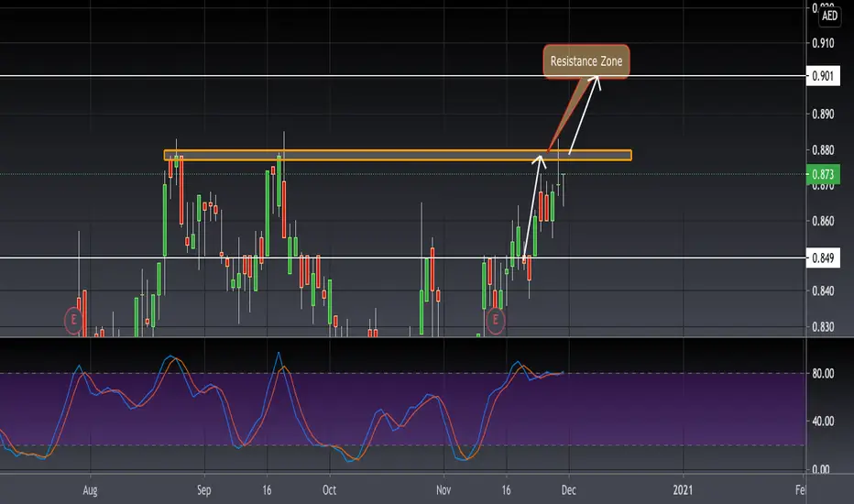Click the 40.00 oscillator scale value
This screenshot has height=504, width=854.
(x=823, y=421)
